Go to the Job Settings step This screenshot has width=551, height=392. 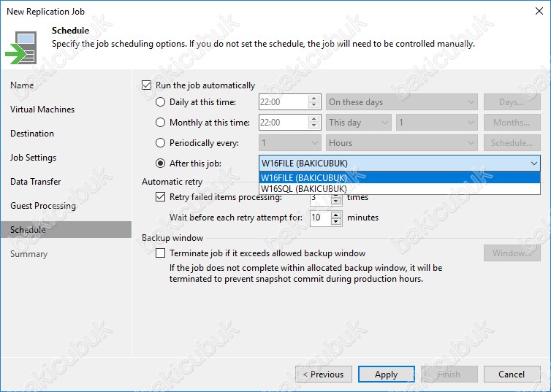[x=33, y=158]
